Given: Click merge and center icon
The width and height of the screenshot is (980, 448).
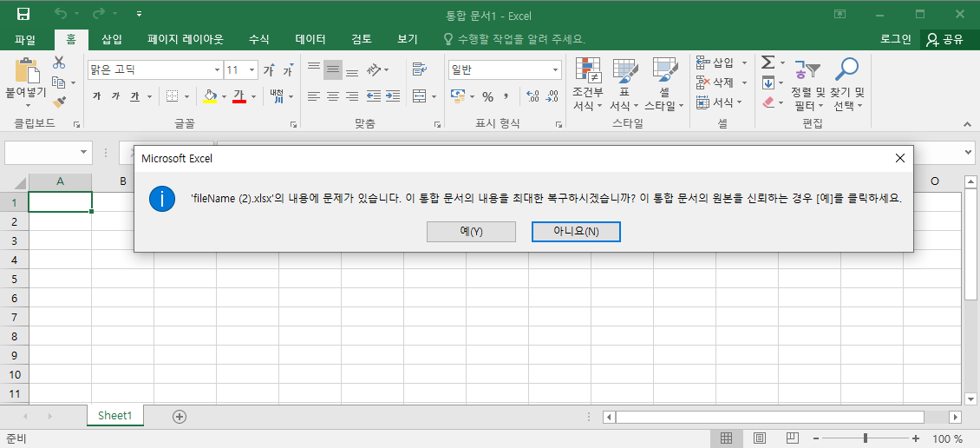Looking at the screenshot, I should pos(420,96).
